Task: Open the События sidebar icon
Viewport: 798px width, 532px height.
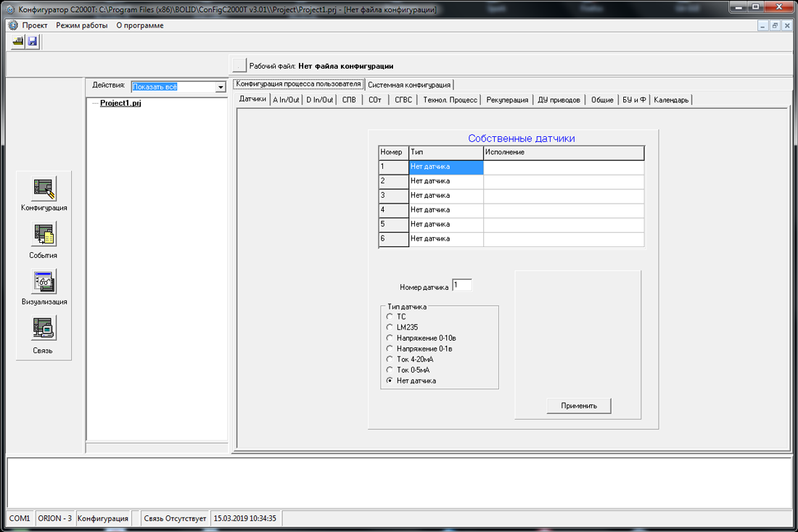Action: coord(44,236)
